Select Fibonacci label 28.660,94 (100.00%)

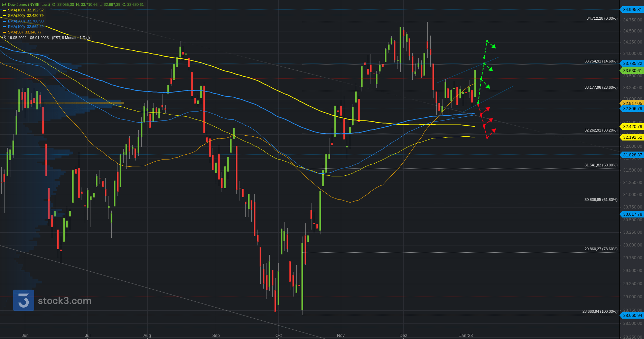(600, 311)
